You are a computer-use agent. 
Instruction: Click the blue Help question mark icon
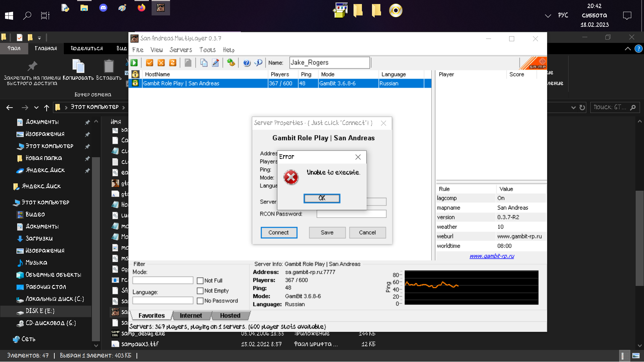coord(247,63)
